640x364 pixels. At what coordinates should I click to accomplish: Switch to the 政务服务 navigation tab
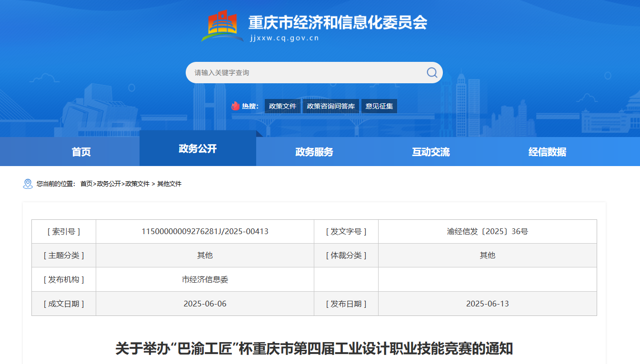tap(314, 152)
